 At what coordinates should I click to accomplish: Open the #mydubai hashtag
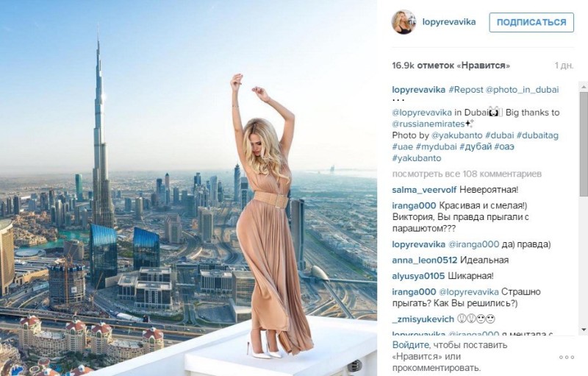click(x=436, y=146)
